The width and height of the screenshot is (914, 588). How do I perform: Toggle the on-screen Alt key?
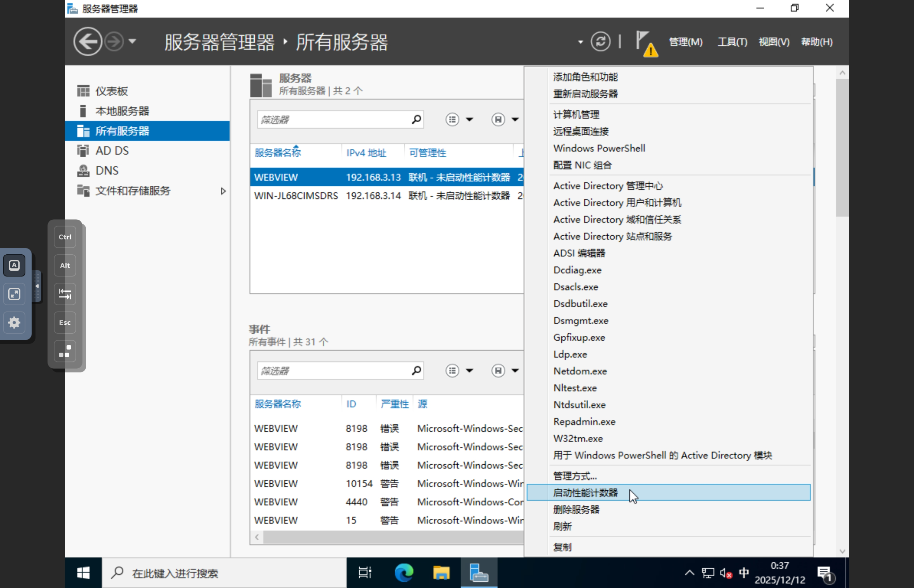point(65,265)
